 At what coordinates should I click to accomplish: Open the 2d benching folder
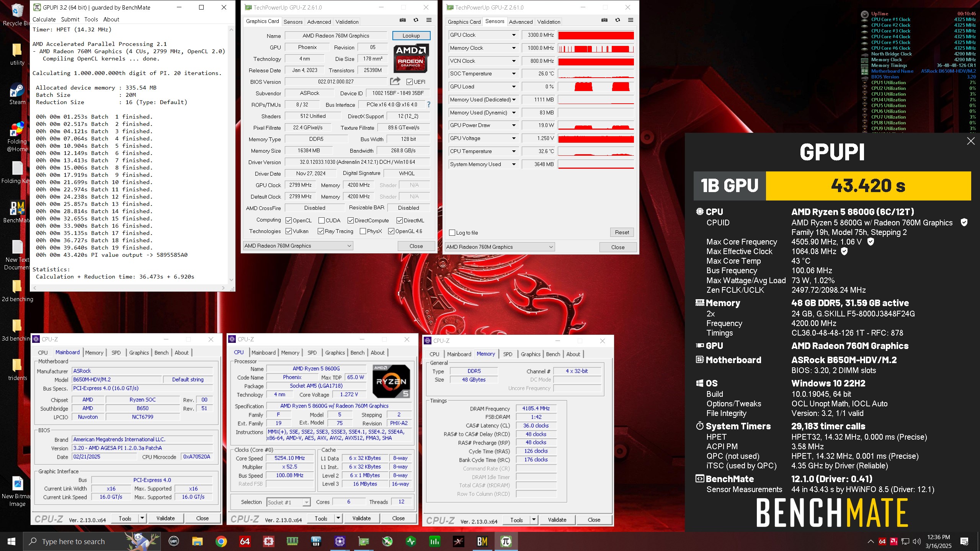coord(17,291)
